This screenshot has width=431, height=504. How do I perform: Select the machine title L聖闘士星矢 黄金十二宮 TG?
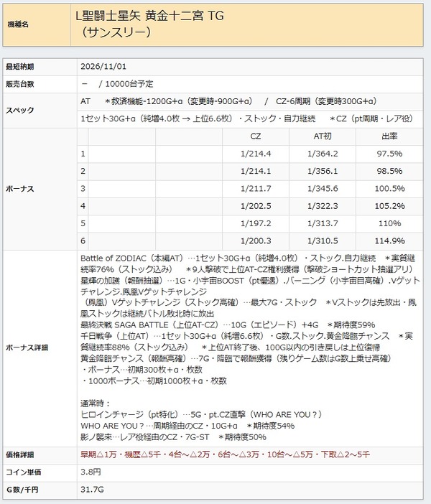(x=149, y=15)
